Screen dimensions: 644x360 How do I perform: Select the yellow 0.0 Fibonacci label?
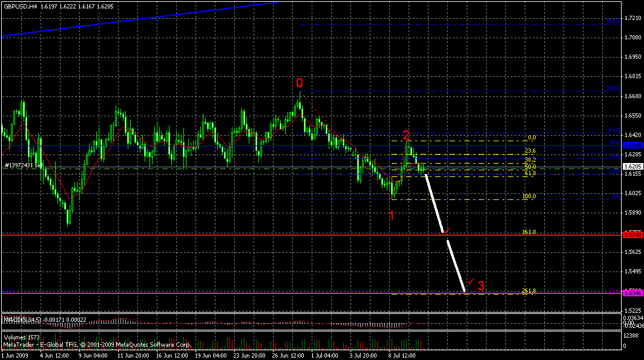(x=532, y=138)
